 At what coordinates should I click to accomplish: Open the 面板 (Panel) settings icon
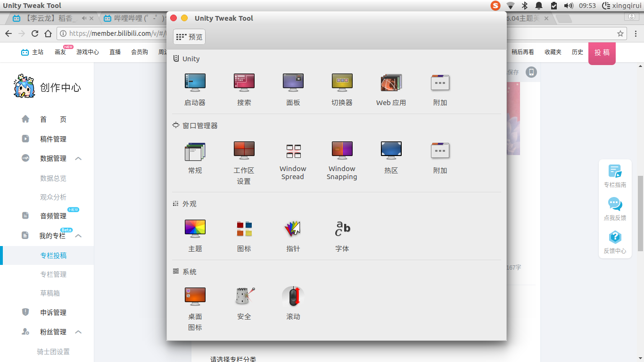(x=293, y=82)
